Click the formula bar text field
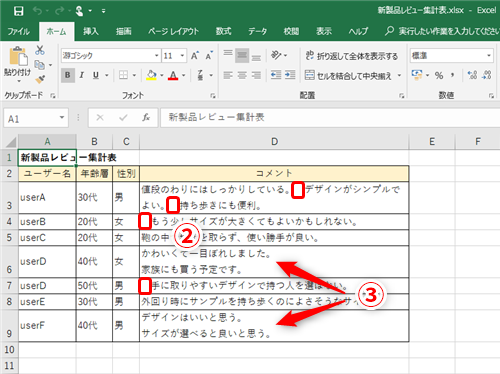This screenshot has height=374, width=500. [330, 118]
